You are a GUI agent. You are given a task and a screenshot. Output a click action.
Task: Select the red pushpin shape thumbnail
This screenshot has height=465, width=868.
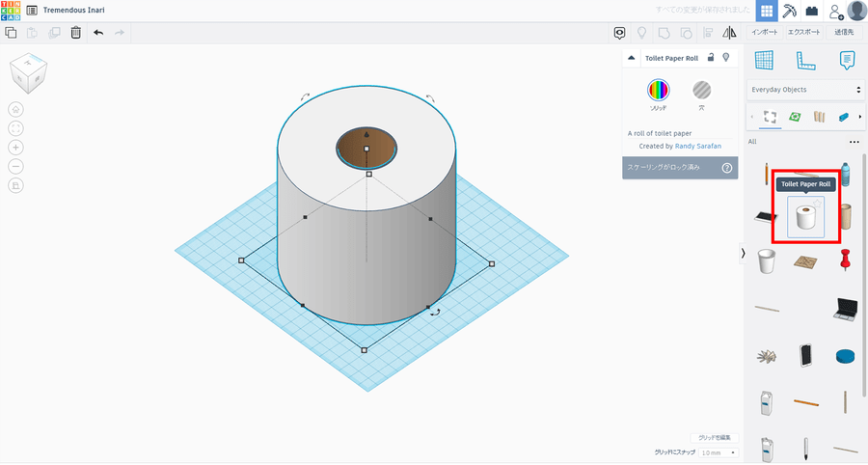click(x=846, y=259)
